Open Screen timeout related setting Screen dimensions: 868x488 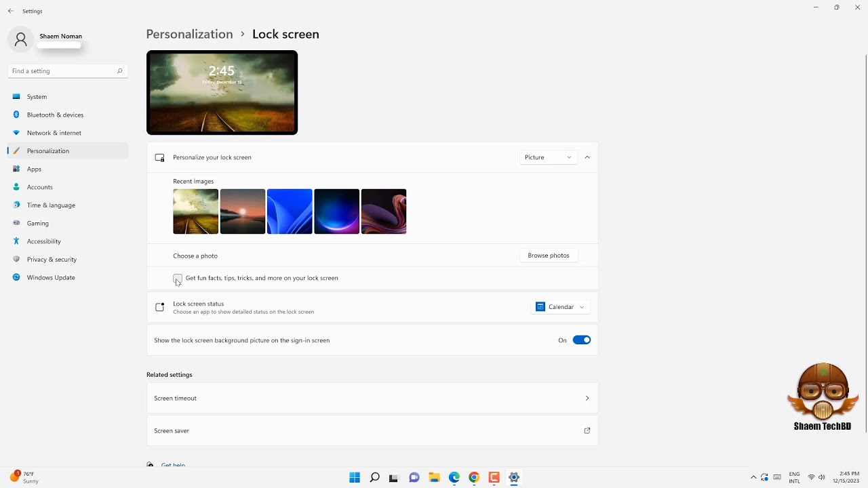372,398
